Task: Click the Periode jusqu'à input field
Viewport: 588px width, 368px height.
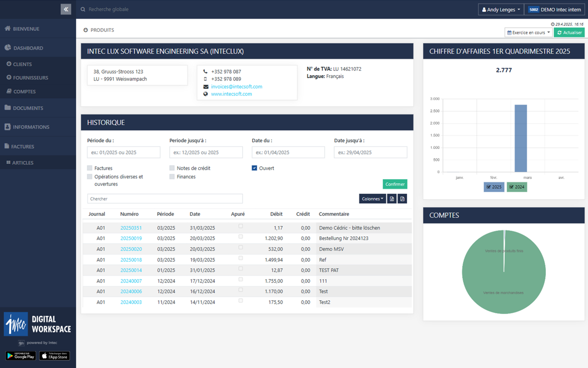Action: 206,152
